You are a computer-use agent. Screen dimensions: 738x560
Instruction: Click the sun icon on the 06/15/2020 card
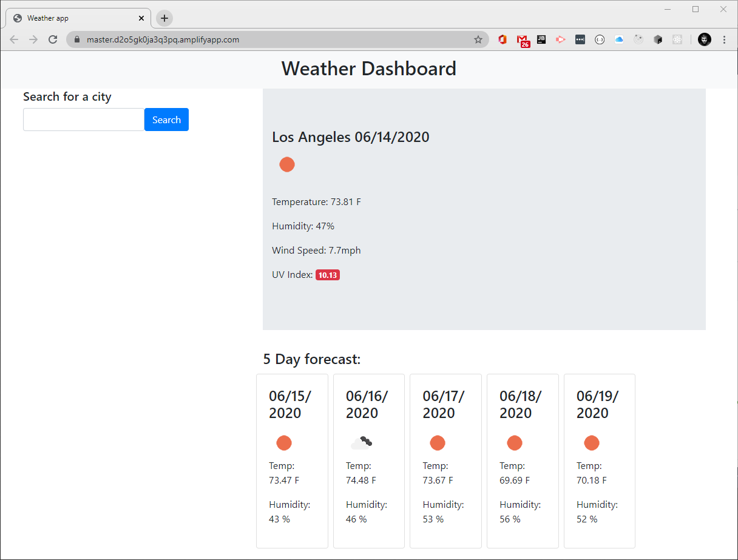coord(284,443)
